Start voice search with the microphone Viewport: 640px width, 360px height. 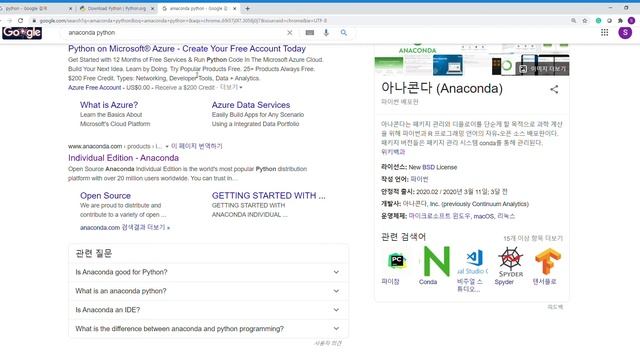click(x=326, y=33)
